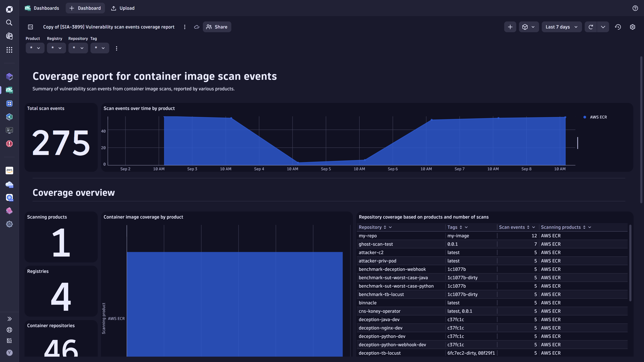Open the Tag filter dropdown
Image resolution: width=644 pixels, height=362 pixels.
click(x=100, y=48)
